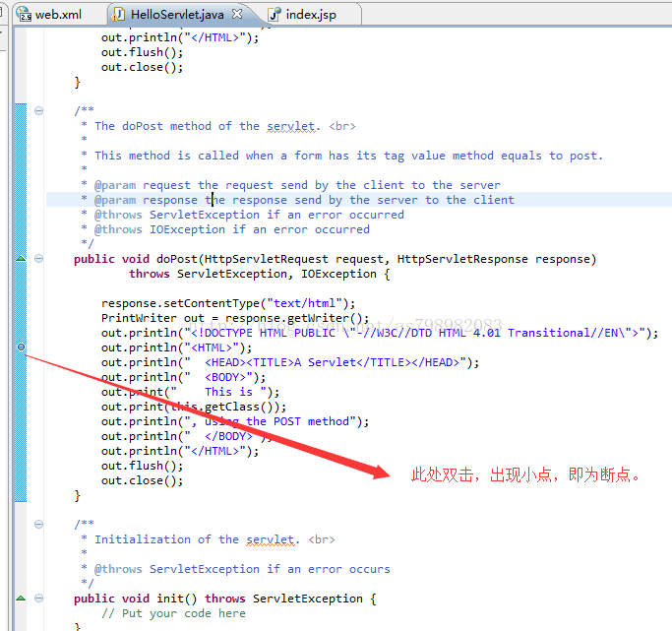Screen dimensions: 672x631
Task: Click the web.xml file icon
Action: 24,15
